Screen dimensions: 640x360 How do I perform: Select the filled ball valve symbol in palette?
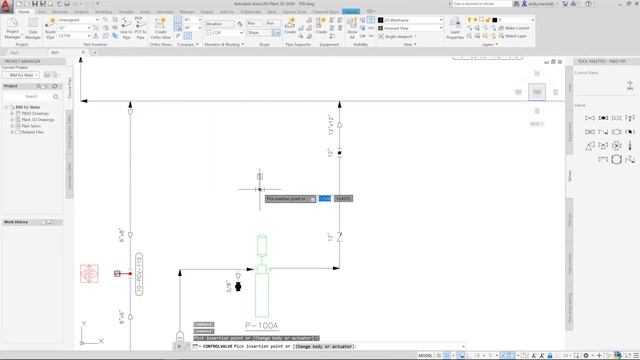tap(603, 118)
